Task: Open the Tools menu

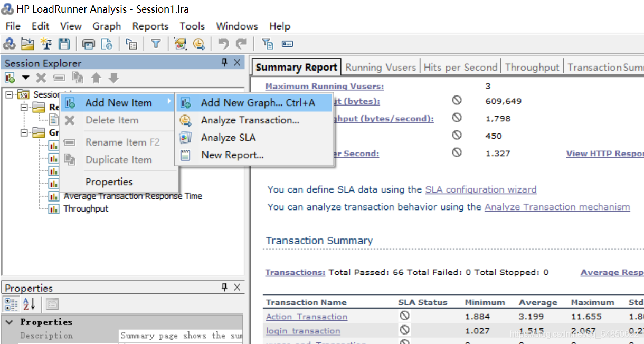Action: (192, 26)
